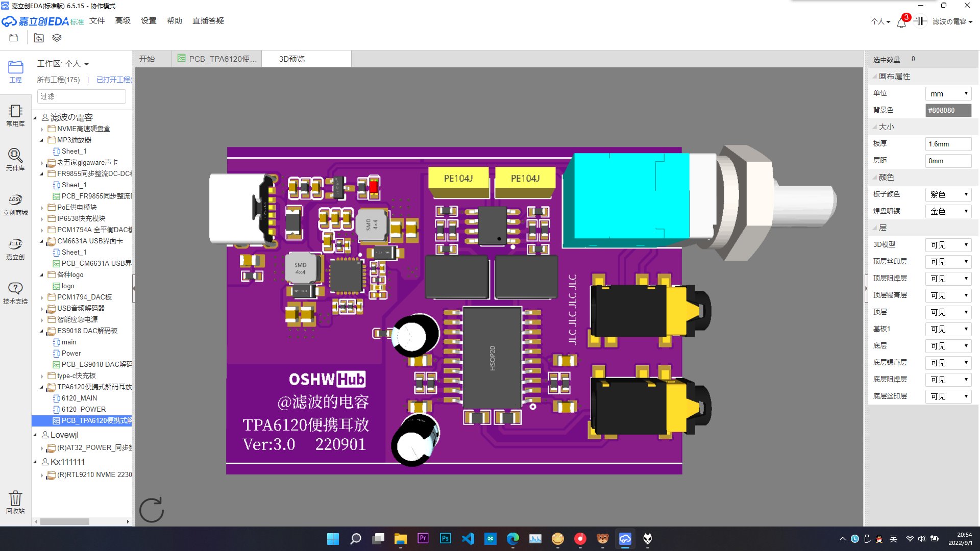The height and width of the screenshot is (551, 980).
Task: Launch Premiere Pro from taskbar
Action: [423, 539]
